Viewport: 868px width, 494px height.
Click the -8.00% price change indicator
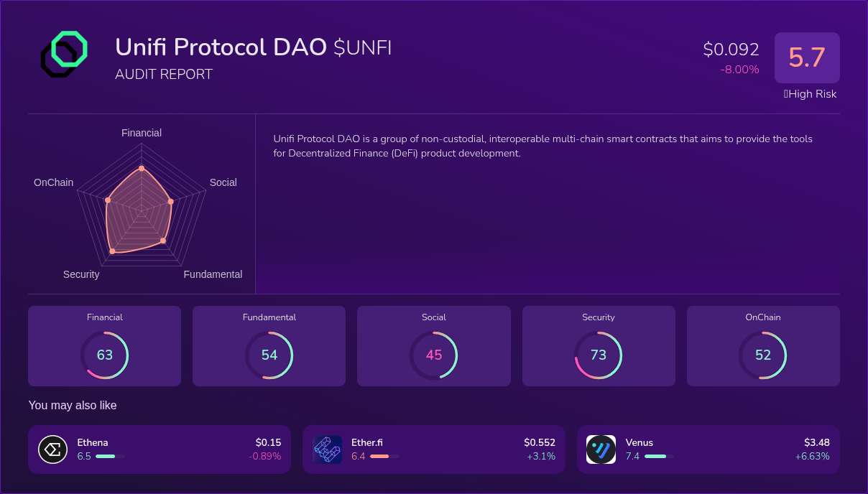pyautogui.click(x=739, y=70)
